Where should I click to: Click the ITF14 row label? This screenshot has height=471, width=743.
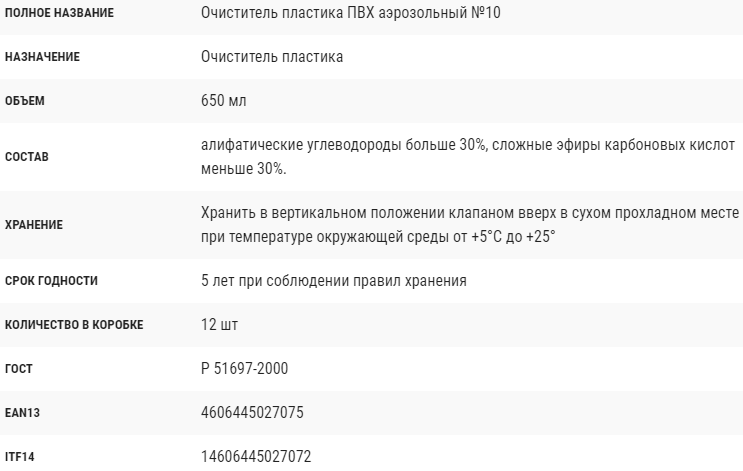coord(20,457)
